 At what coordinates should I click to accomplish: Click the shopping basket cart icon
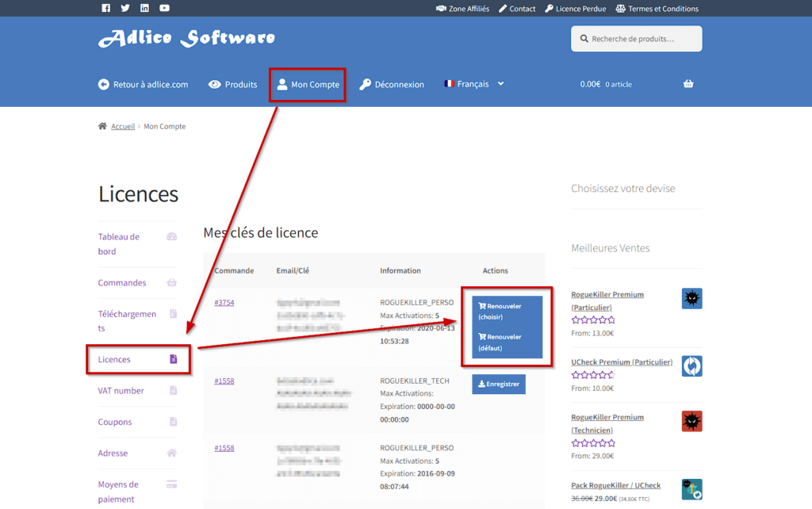pos(688,84)
